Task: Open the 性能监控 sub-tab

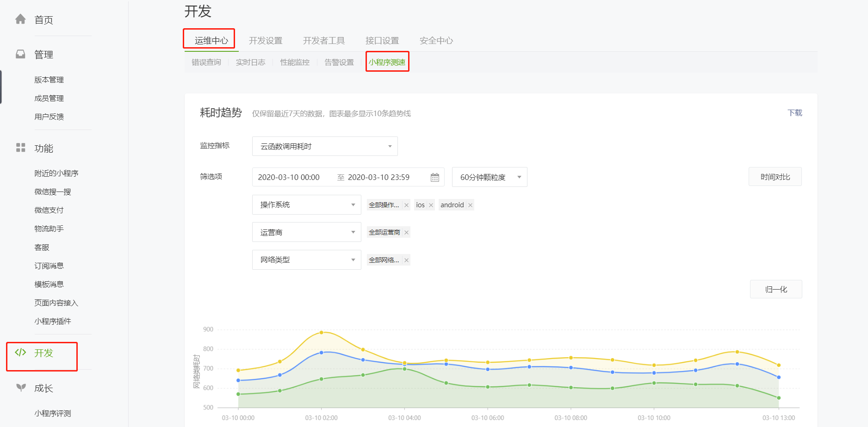Action: click(295, 62)
